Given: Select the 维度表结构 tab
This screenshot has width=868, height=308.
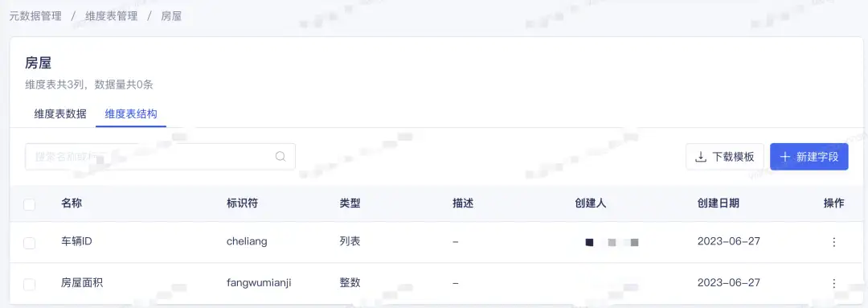Looking at the screenshot, I should coord(131,114).
